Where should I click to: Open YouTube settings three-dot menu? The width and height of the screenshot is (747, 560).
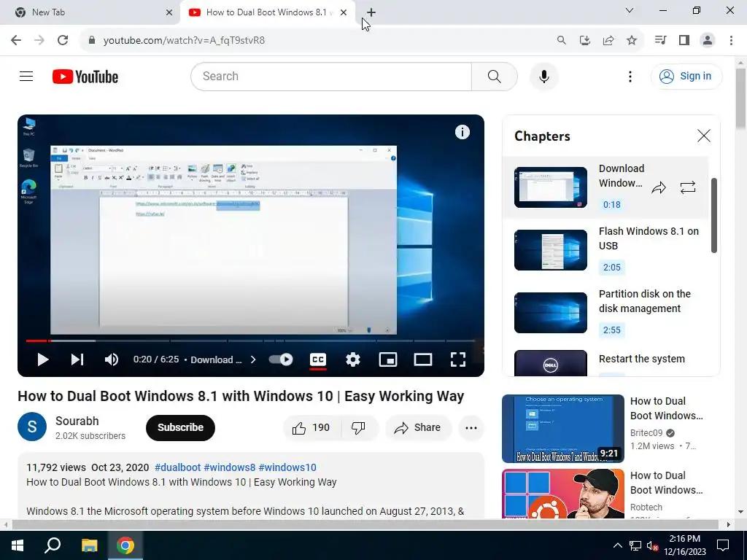630,76
